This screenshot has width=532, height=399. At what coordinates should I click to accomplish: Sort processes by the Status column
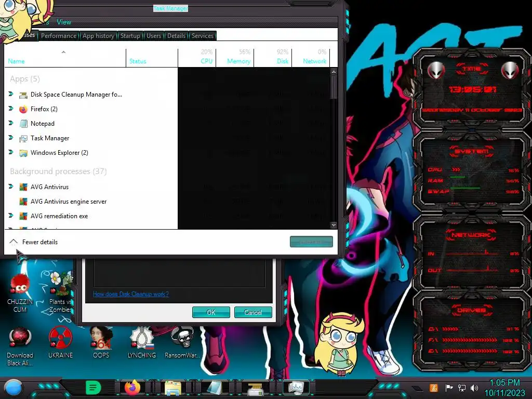152,58
